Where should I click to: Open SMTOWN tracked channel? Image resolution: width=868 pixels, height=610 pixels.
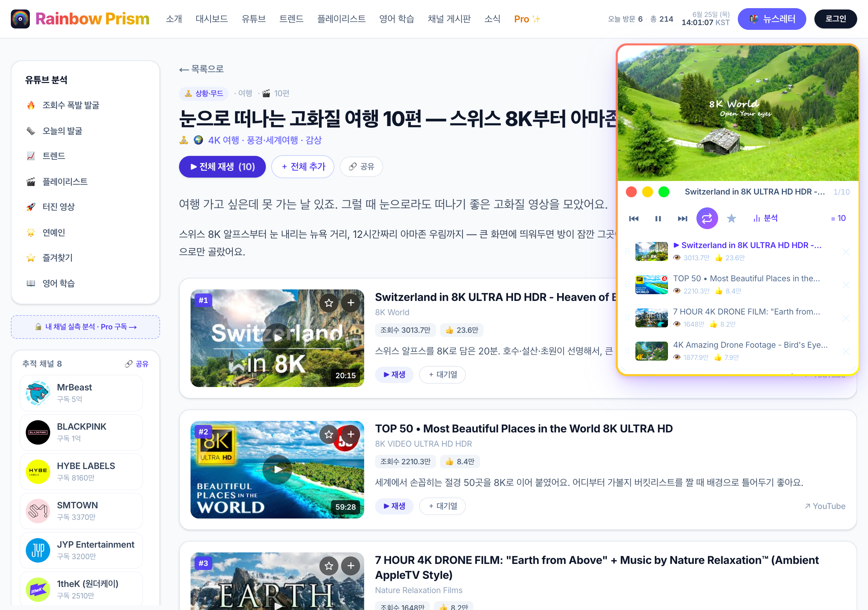[81, 511]
